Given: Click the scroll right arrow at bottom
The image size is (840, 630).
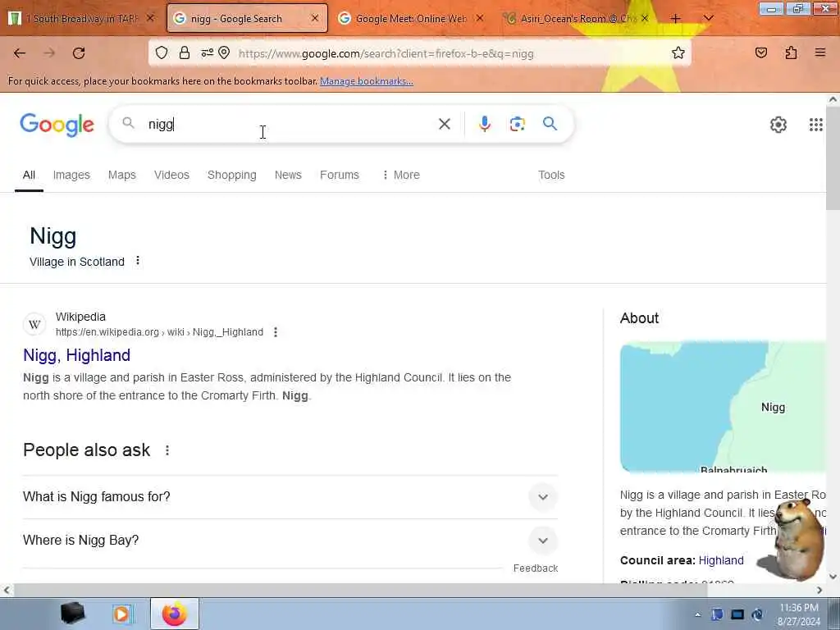Looking at the screenshot, I should [819, 591].
